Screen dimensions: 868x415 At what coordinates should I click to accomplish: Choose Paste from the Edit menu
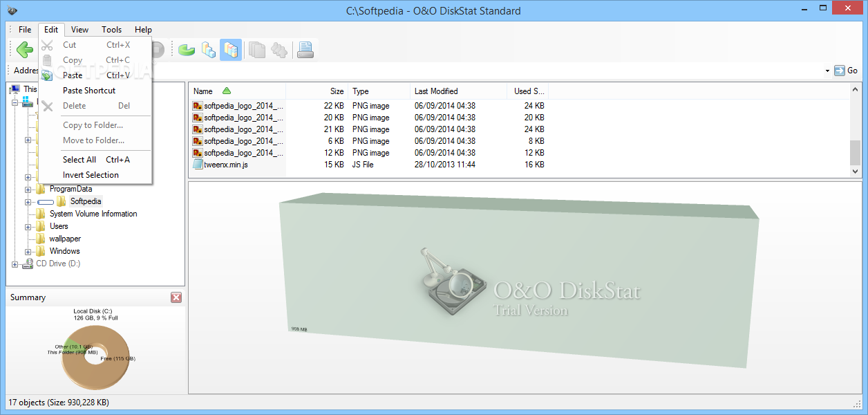[x=95, y=75]
